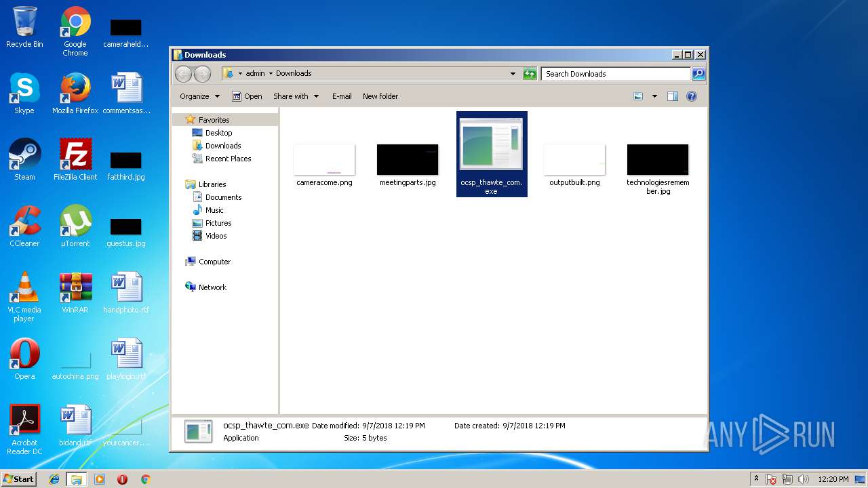The width and height of the screenshot is (868, 488).
Task: Select handphoto.rtf on the desktop
Action: click(126, 293)
